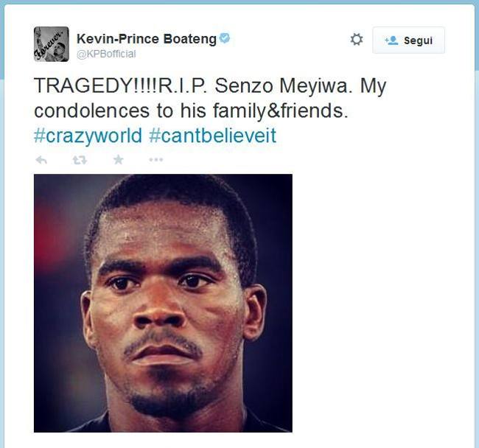Click the Forever profile avatar
Image resolution: width=479 pixels, height=448 pixels.
pyautogui.click(x=52, y=44)
